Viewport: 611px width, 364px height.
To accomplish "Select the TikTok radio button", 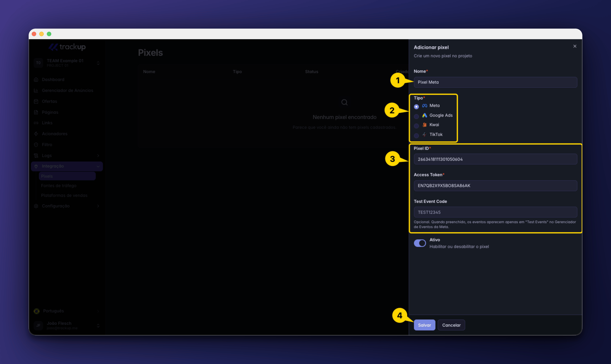I will (416, 135).
